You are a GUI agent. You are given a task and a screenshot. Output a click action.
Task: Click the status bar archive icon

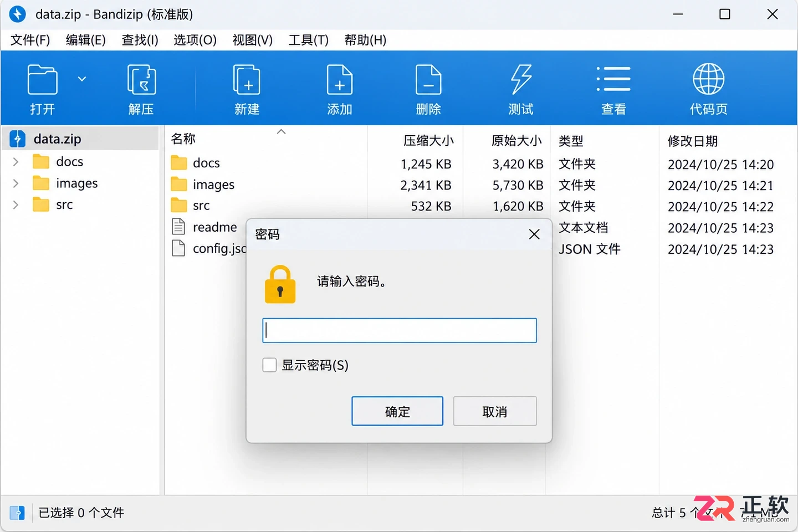(17, 513)
